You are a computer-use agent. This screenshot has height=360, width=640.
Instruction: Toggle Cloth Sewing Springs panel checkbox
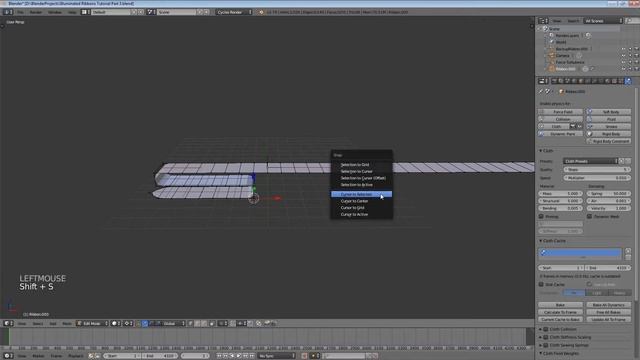546,345
